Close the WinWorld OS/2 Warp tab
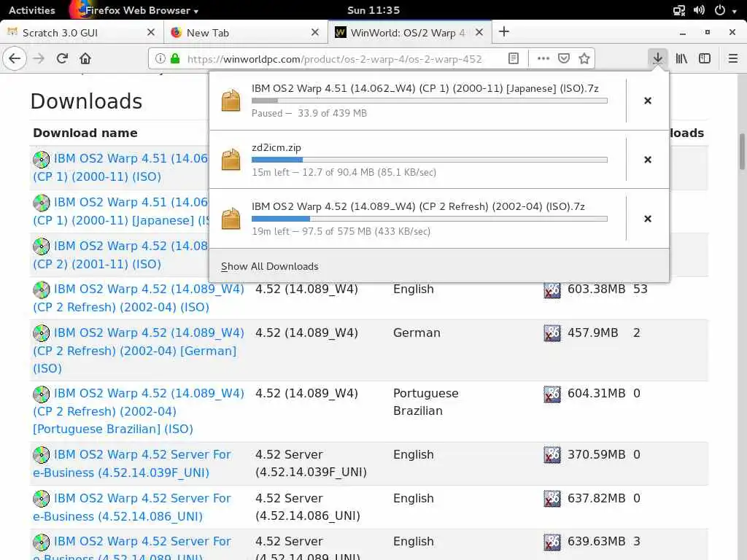747x560 pixels. coord(479,32)
